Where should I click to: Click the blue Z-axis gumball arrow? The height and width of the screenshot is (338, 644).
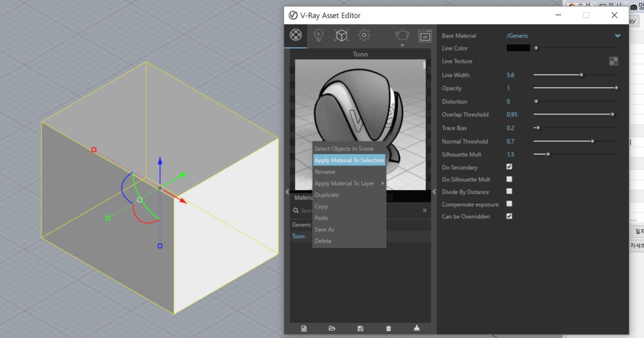click(x=160, y=161)
